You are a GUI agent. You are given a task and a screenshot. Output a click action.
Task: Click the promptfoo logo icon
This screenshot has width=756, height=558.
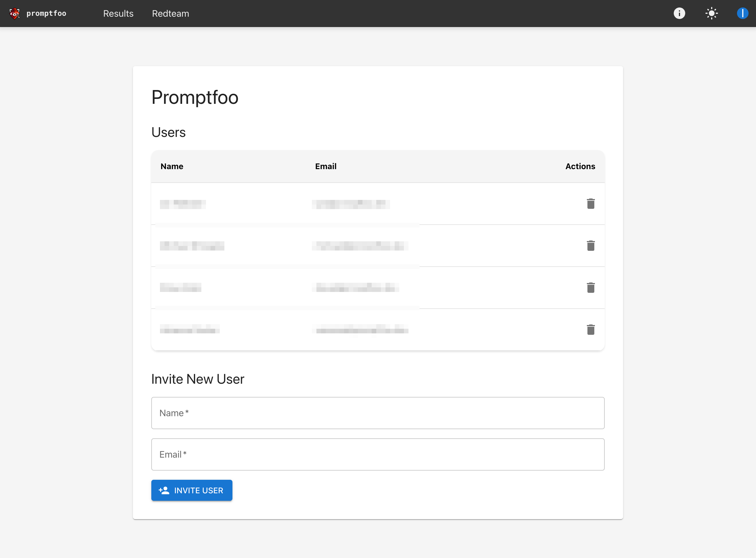[x=14, y=14]
